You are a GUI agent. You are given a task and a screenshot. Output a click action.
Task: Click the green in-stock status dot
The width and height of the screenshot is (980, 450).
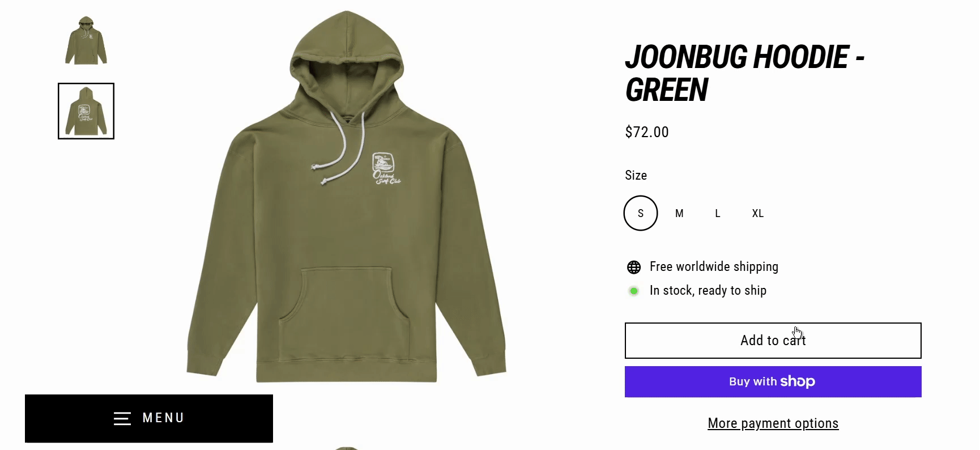[x=634, y=291]
